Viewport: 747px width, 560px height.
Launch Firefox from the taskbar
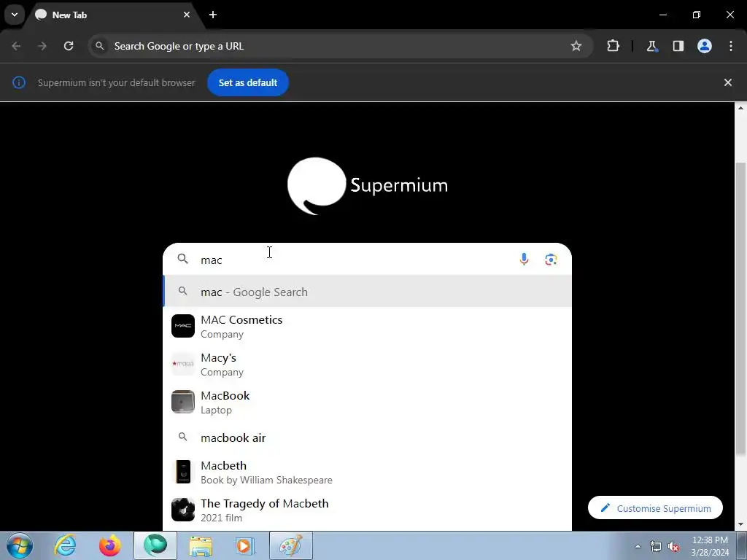click(x=109, y=545)
